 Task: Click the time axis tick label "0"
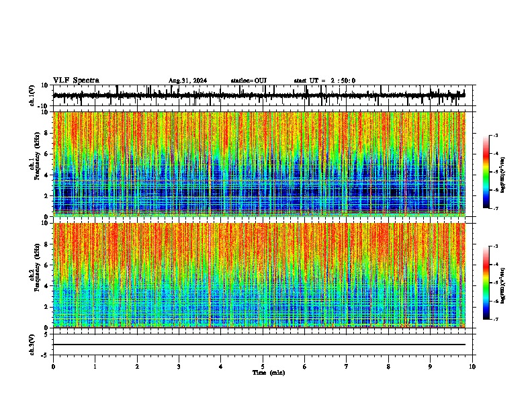click(53, 367)
